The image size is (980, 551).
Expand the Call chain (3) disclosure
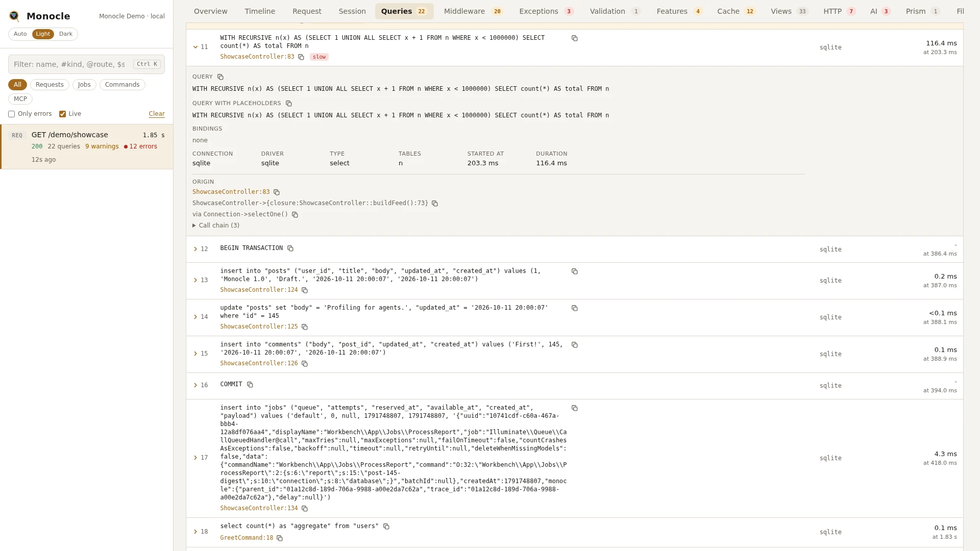coord(216,226)
